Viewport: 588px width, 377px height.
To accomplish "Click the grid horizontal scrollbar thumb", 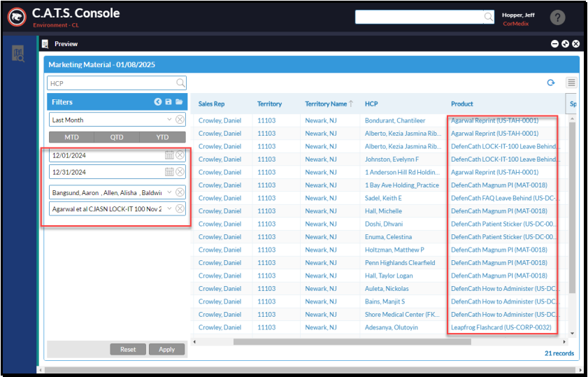I will coord(352,342).
